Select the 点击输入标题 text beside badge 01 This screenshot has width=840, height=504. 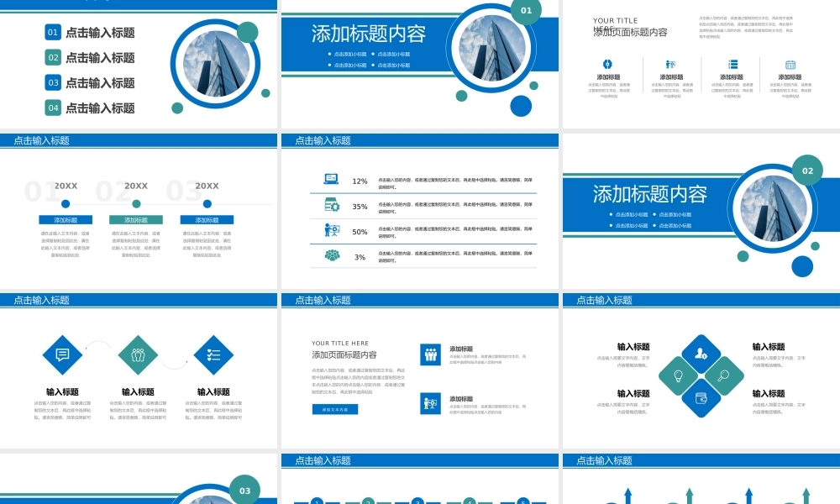(100, 33)
